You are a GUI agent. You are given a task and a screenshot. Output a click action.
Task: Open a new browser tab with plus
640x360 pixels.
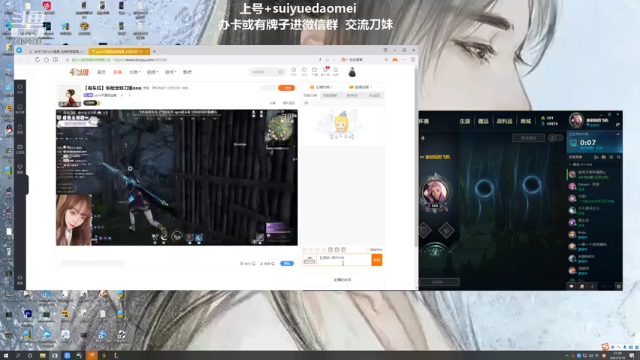click(154, 51)
